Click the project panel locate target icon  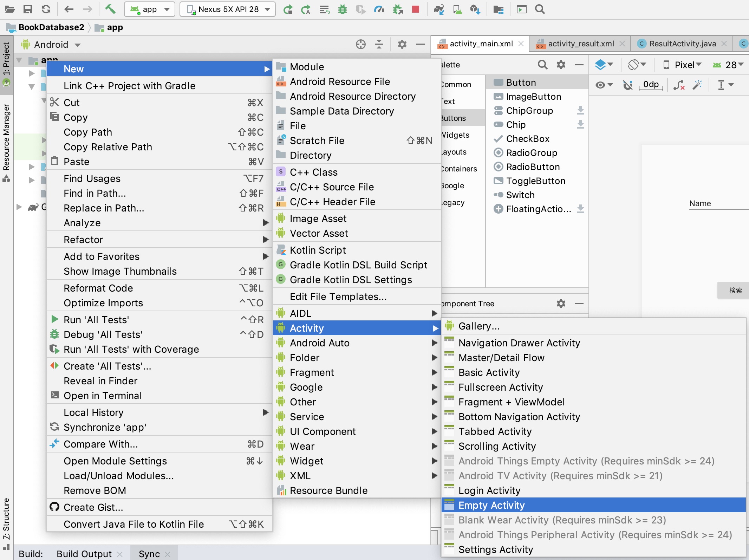[x=361, y=44]
